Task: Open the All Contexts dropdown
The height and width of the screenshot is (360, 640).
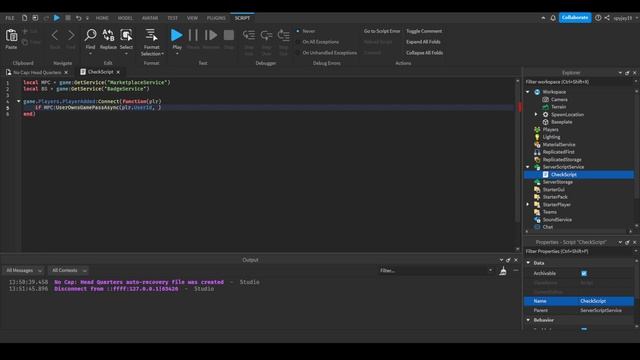Action: [69, 270]
